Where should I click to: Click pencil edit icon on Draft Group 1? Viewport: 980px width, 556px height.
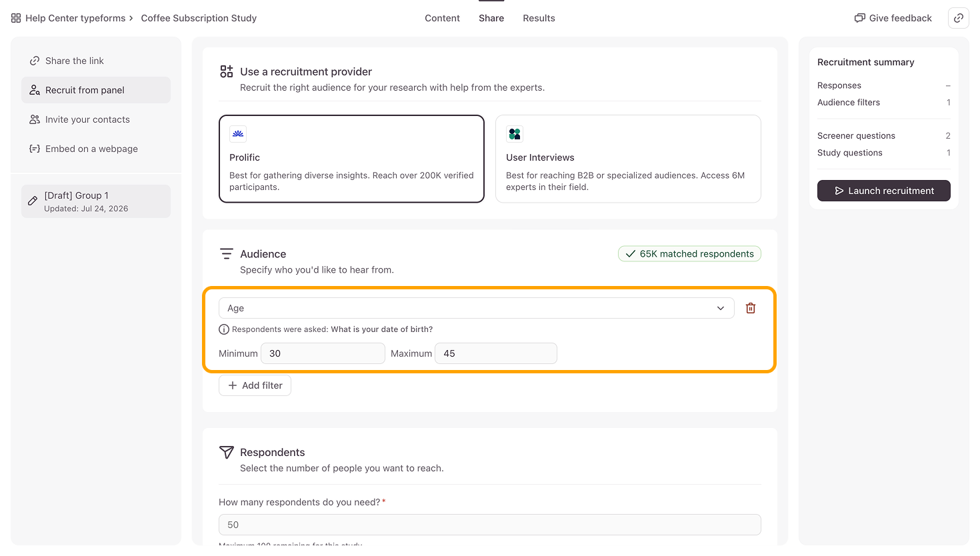tap(33, 201)
